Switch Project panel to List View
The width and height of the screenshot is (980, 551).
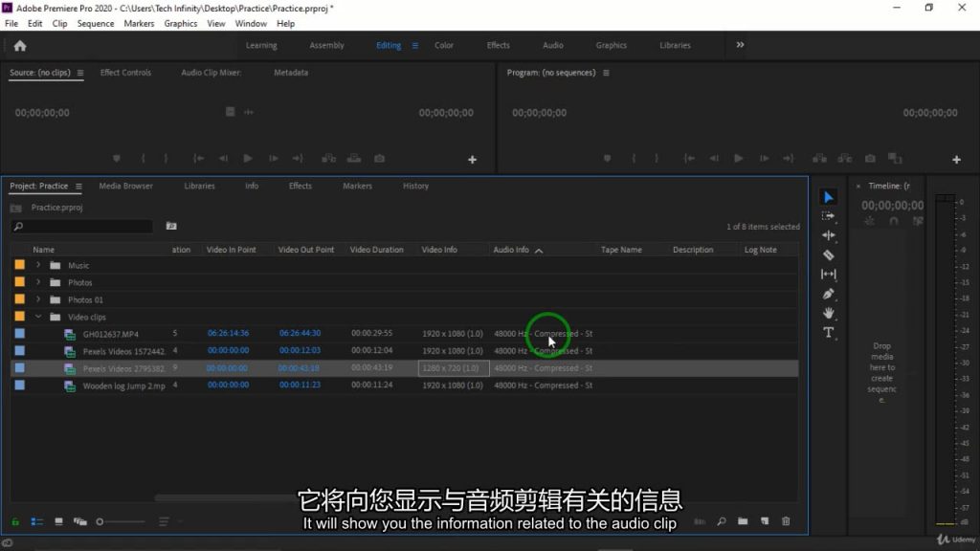coord(37,521)
